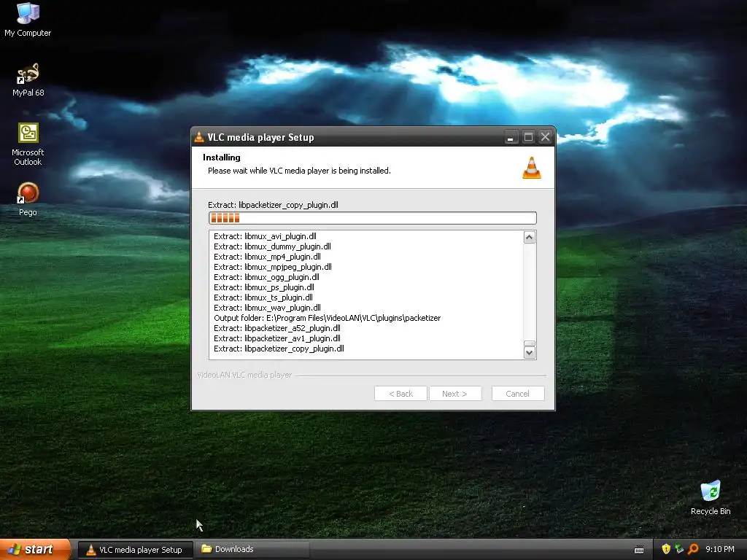The height and width of the screenshot is (560, 747).
Task: Select last log line libpacketizer_copy_plugin.dll
Action: pyautogui.click(x=279, y=349)
